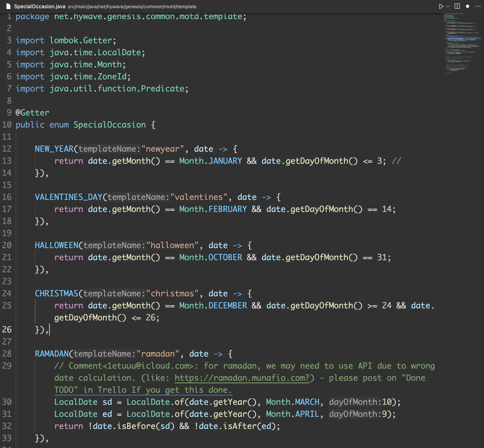Screen dimensions: 484x448
Task: Click the dayOfMonth:10 inlay hint
Action: click(360, 402)
